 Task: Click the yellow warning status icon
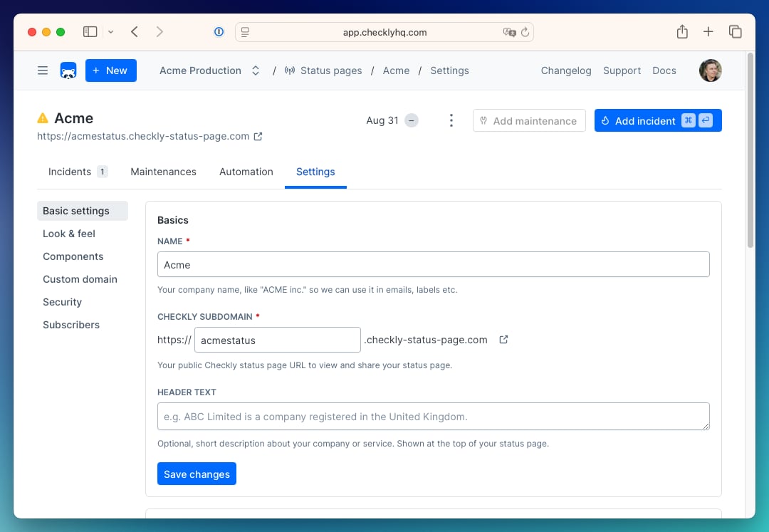tap(43, 118)
